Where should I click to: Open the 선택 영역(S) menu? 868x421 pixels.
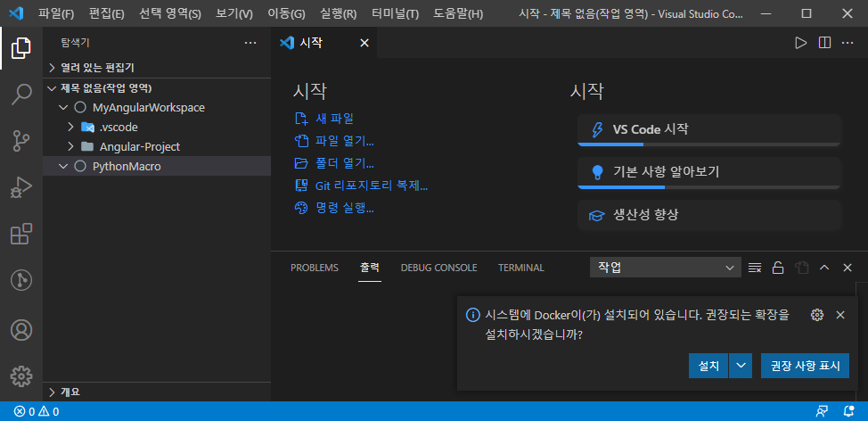170,14
